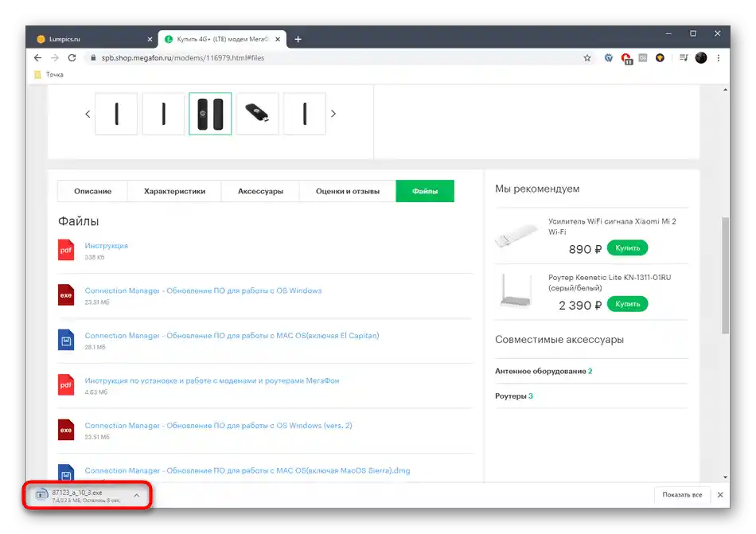The image size is (756, 534).
Task: Click the browser forward arrow
Action: click(55, 58)
